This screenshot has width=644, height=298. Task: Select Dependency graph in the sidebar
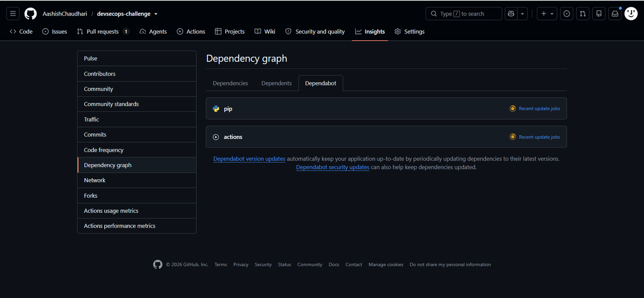click(137, 165)
